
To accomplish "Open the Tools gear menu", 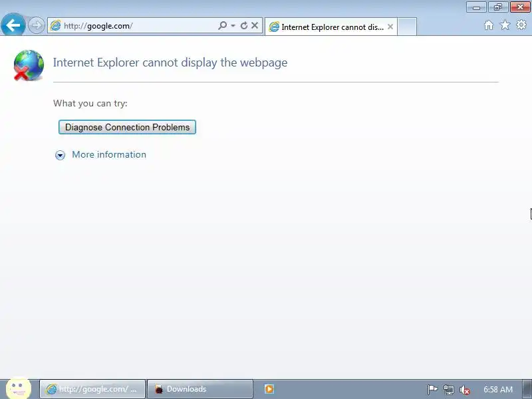I will [521, 25].
